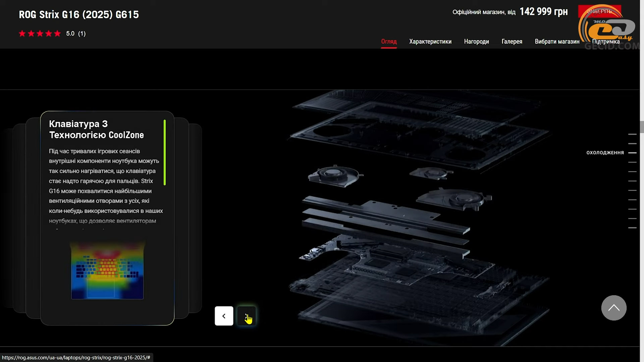
Task: Switch to the Нагороди tab
Action: click(476, 42)
